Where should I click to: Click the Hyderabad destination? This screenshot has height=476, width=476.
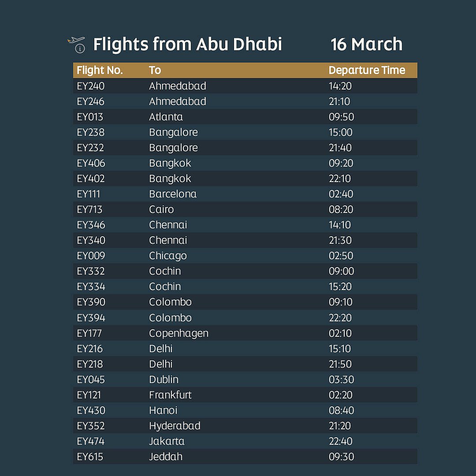175,426
